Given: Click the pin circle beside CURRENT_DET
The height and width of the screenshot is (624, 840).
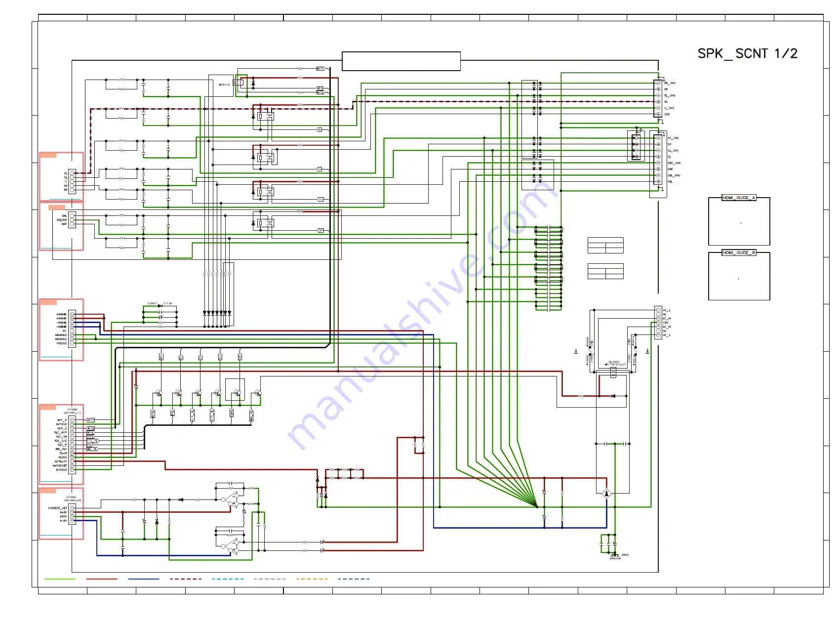Looking at the screenshot, I should (x=72, y=508).
